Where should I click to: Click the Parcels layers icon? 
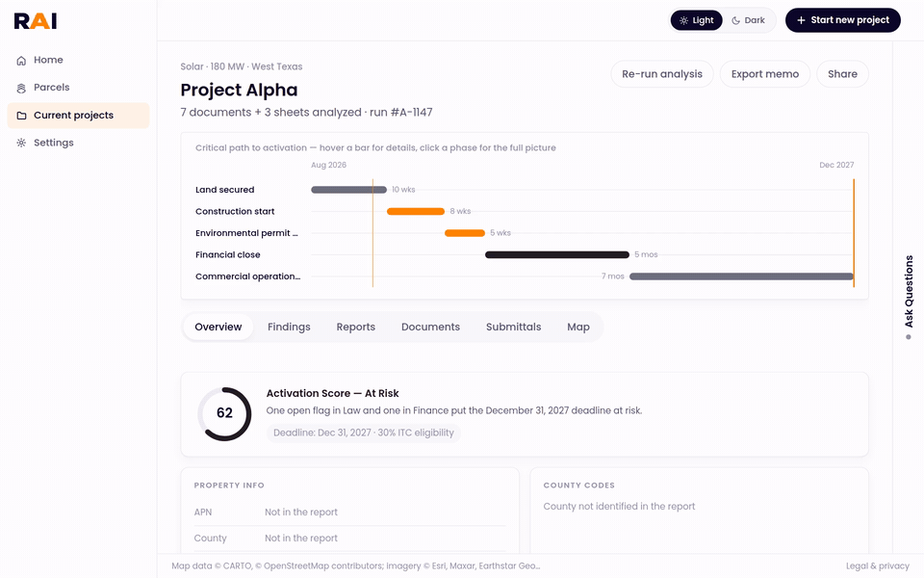tap(21, 88)
